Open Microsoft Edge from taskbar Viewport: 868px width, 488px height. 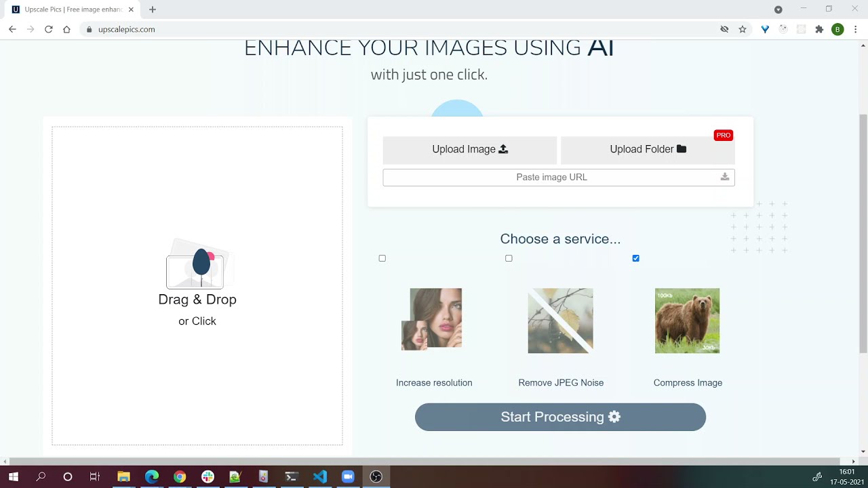pyautogui.click(x=152, y=476)
